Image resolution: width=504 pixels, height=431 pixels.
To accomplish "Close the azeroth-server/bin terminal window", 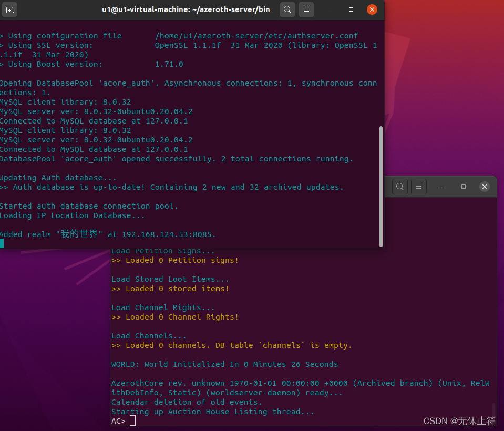I will (372, 9).
